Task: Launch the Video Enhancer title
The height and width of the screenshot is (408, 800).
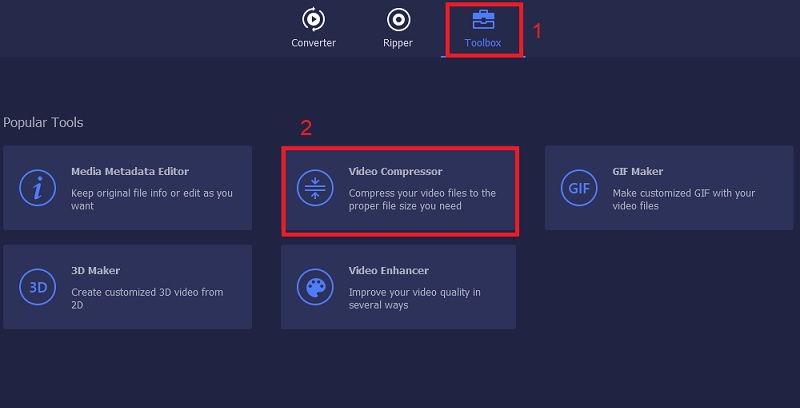Action: (x=389, y=270)
